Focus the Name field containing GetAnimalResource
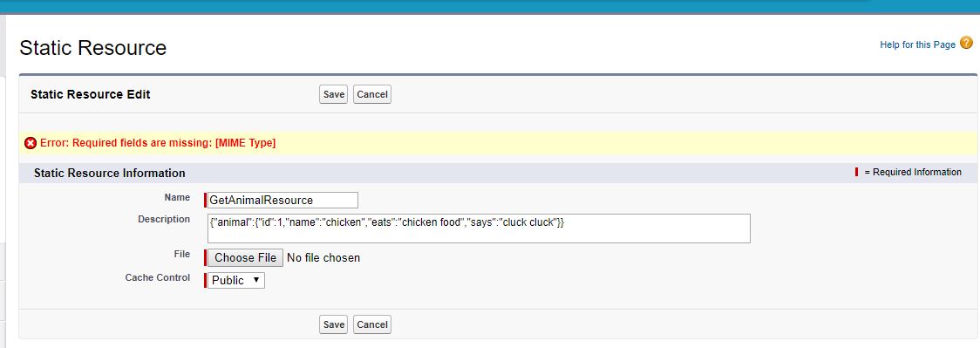The image size is (980, 348). 283,200
